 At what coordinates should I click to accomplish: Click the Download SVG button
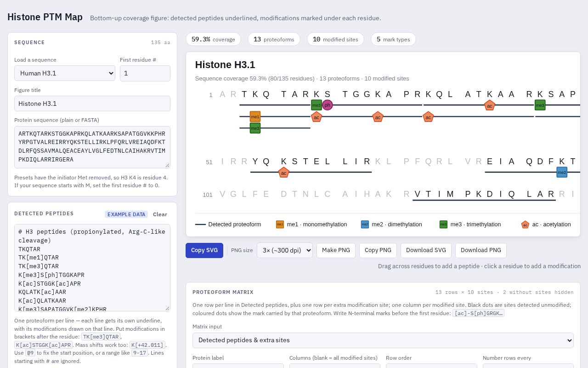click(x=426, y=250)
